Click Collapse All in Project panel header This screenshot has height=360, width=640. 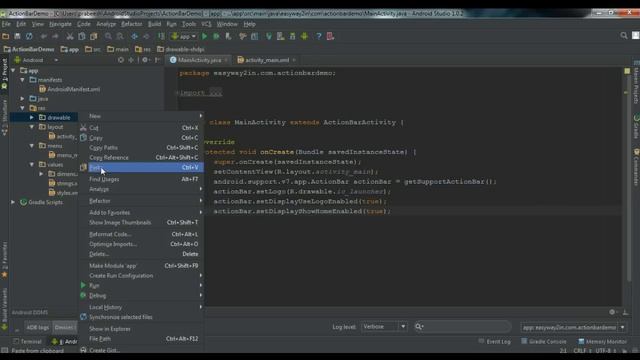[x=131, y=60]
